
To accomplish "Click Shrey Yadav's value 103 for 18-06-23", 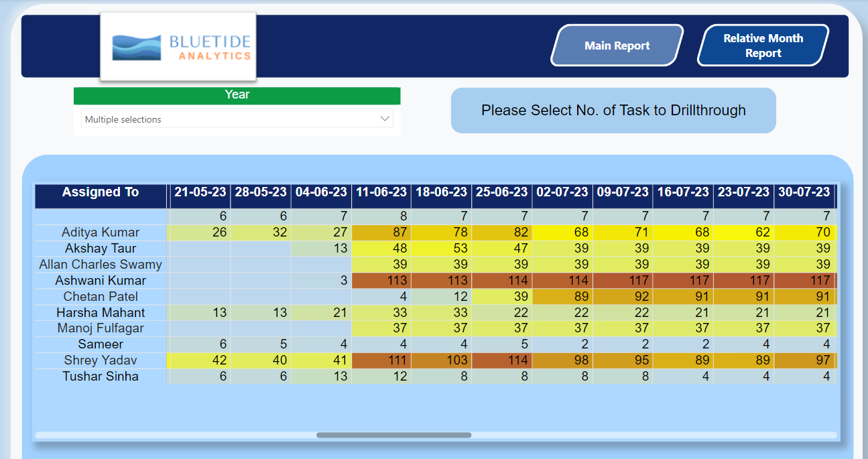I will pos(442,360).
